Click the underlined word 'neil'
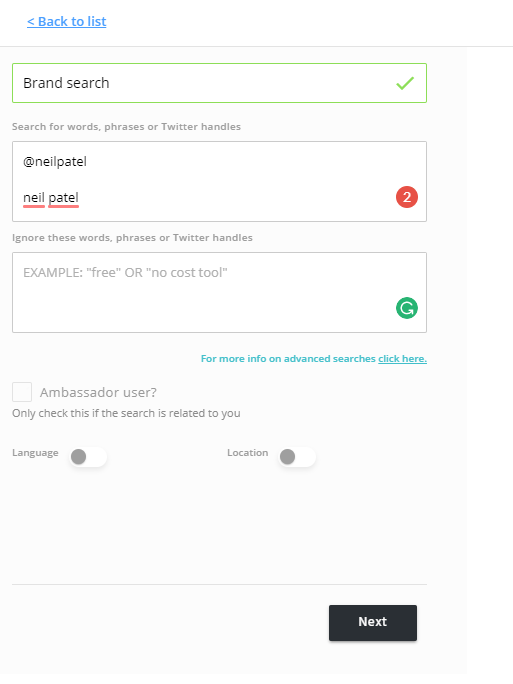Image resolution: width=513 pixels, height=684 pixels. tap(34, 198)
